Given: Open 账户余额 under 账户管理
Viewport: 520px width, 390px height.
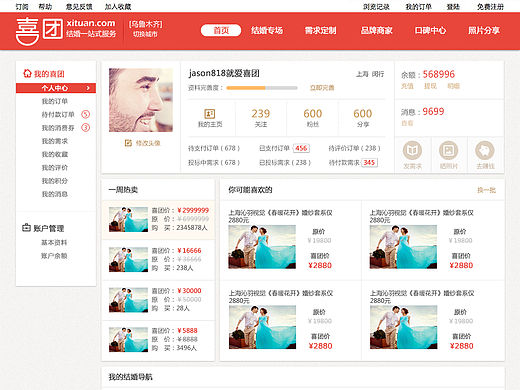Looking at the screenshot, I should 54,256.
